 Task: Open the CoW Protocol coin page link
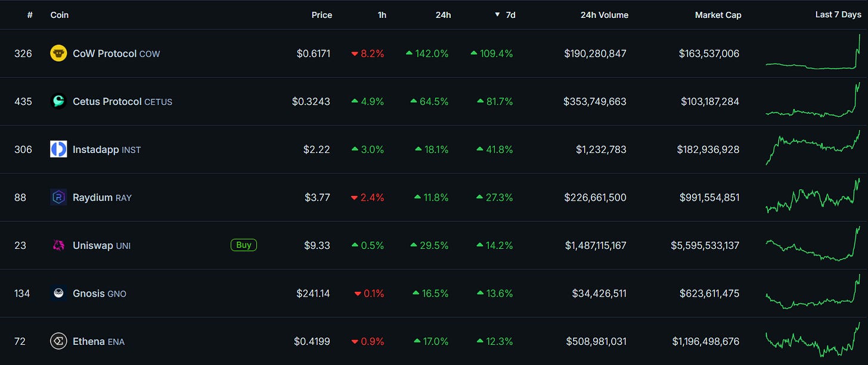click(116, 54)
